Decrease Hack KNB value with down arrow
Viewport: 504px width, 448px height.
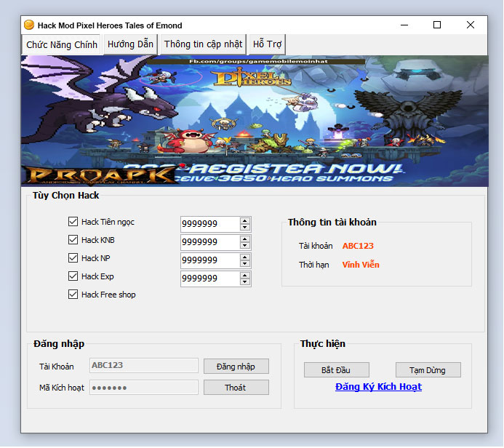click(245, 246)
